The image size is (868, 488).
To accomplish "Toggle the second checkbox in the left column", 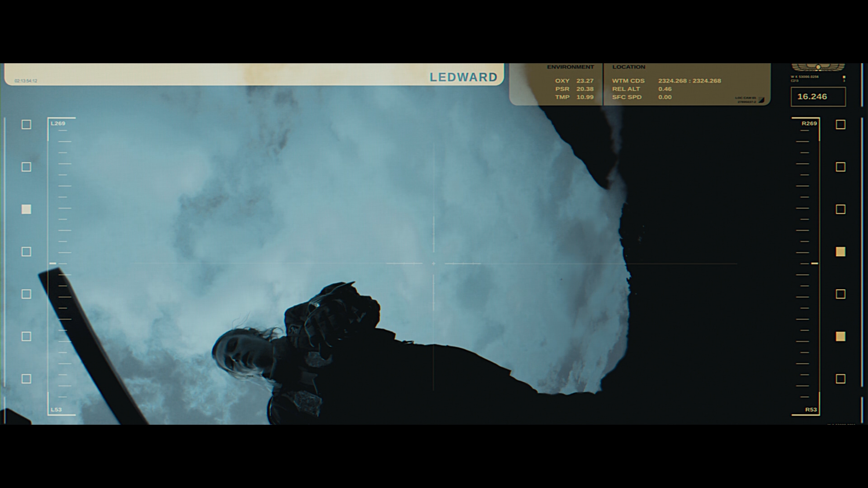I will tap(27, 167).
